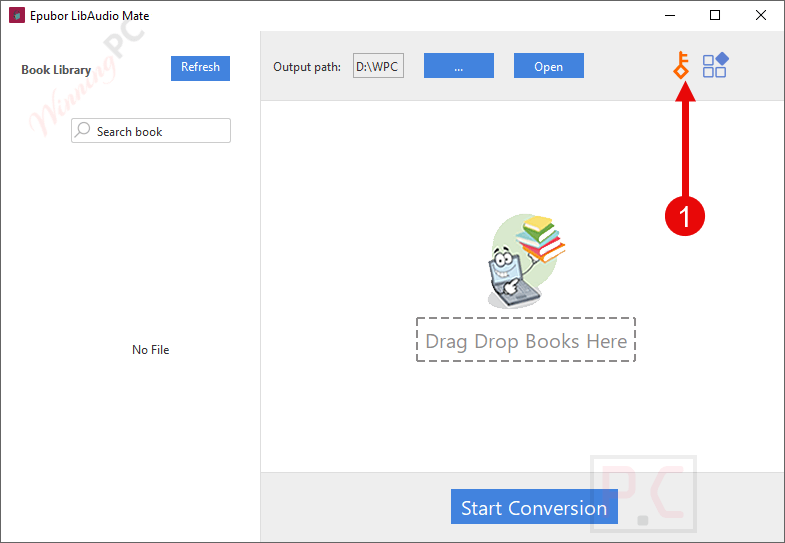
Task: Refresh the Book Library
Action: click(x=200, y=68)
